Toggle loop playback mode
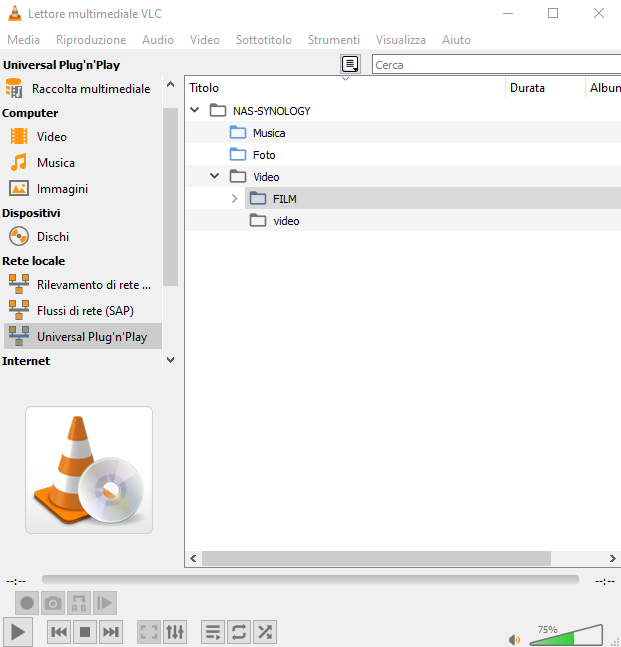This screenshot has height=647, width=621. 239,632
